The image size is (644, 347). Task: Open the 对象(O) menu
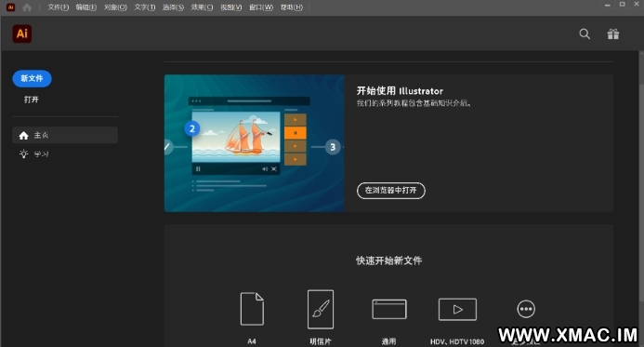click(x=115, y=7)
